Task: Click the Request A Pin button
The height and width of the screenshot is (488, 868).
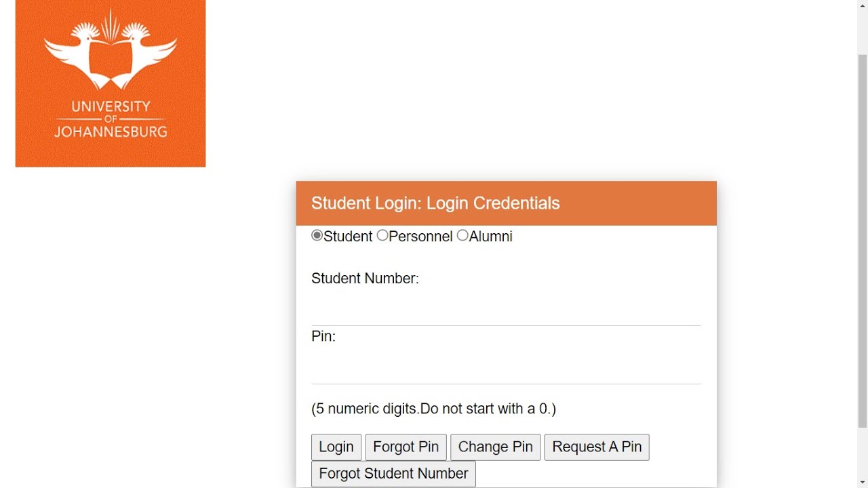Action: 597,447
